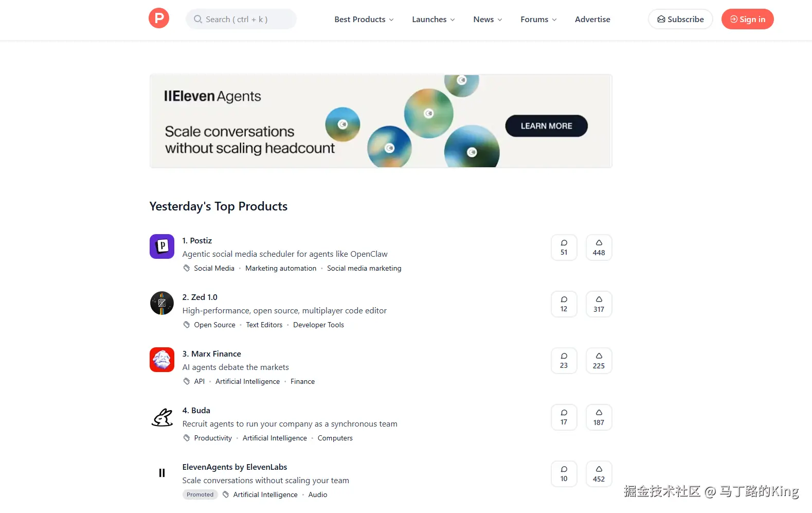Focus the Search field
The width and height of the screenshot is (812, 513).
241,19
